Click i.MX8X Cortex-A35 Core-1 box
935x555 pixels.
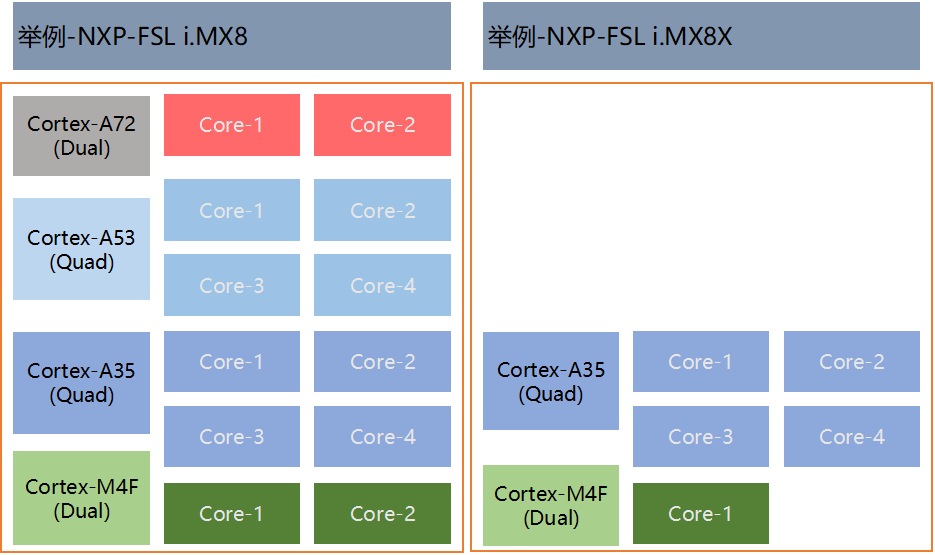[701, 362]
